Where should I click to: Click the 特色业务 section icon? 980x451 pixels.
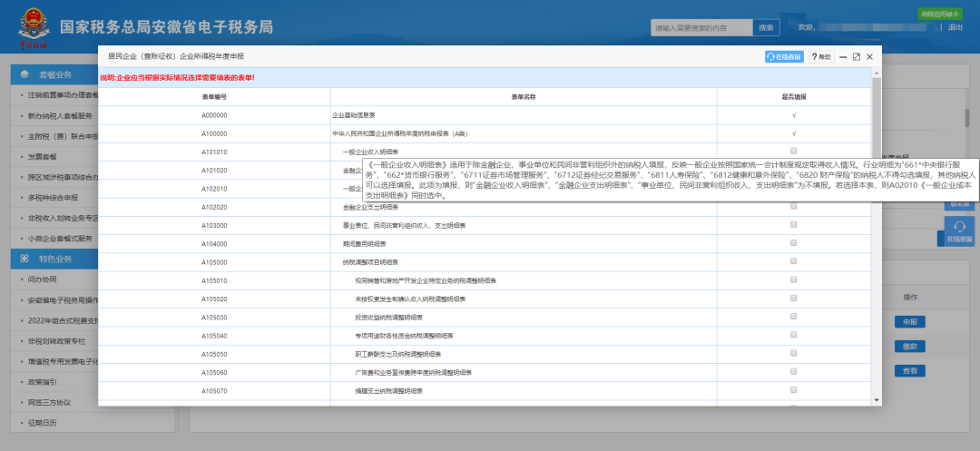25,259
